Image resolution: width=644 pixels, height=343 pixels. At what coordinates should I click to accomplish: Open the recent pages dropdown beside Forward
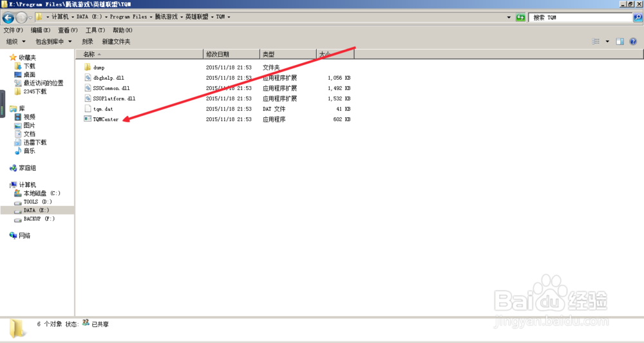point(30,17)
